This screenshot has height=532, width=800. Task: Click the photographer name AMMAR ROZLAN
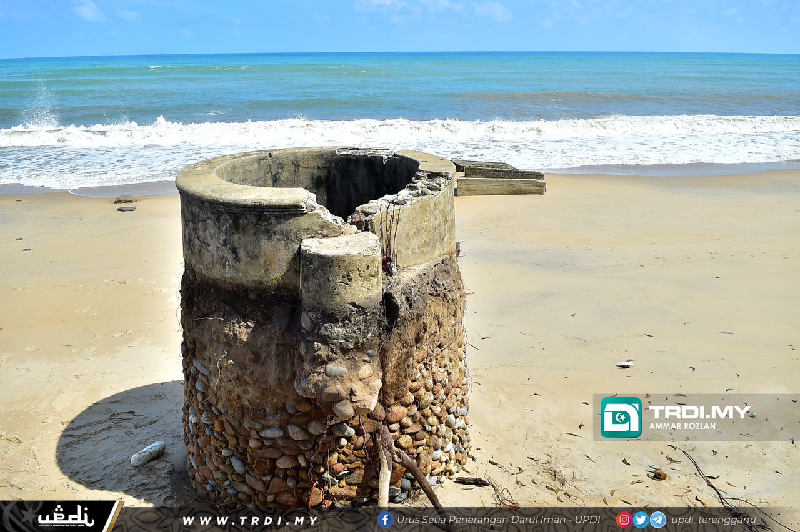click(682, 426)
